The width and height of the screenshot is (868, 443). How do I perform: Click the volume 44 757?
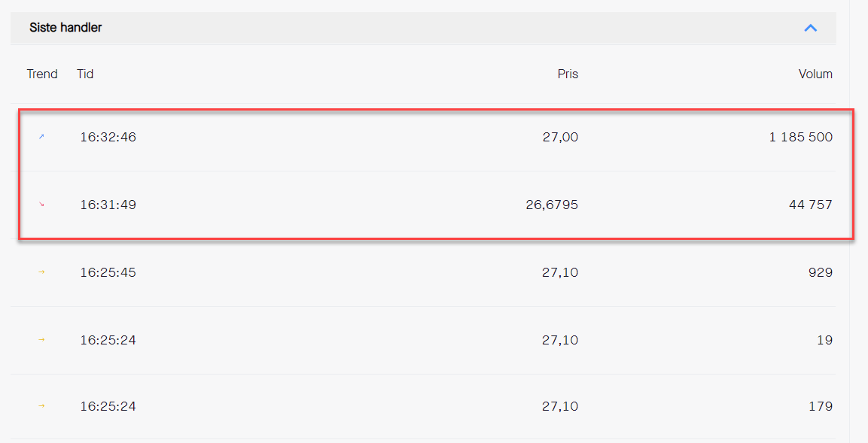(811, 205)
